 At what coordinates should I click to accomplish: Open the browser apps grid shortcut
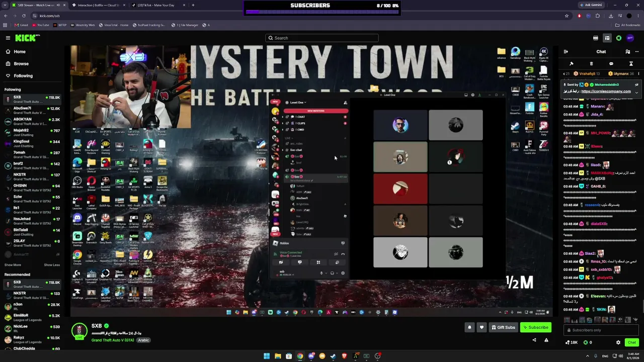click(x=6, y=25)
